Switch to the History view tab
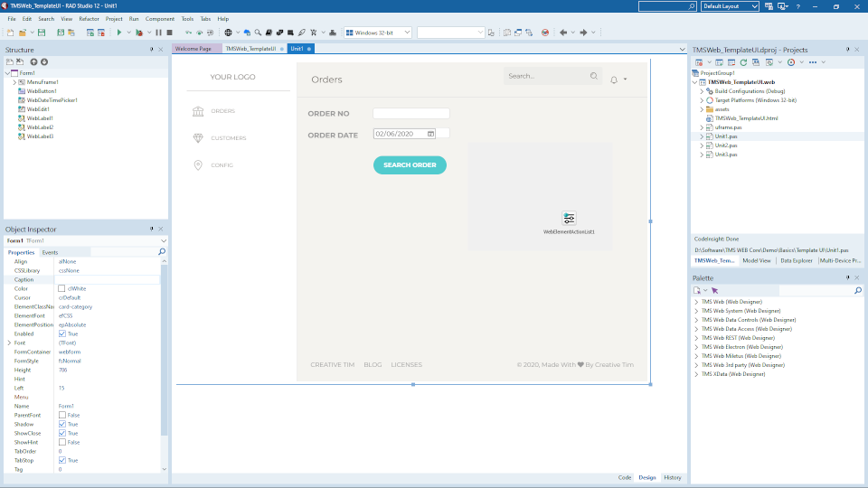The height and width of the screenshot is (488, 868). 673,477
